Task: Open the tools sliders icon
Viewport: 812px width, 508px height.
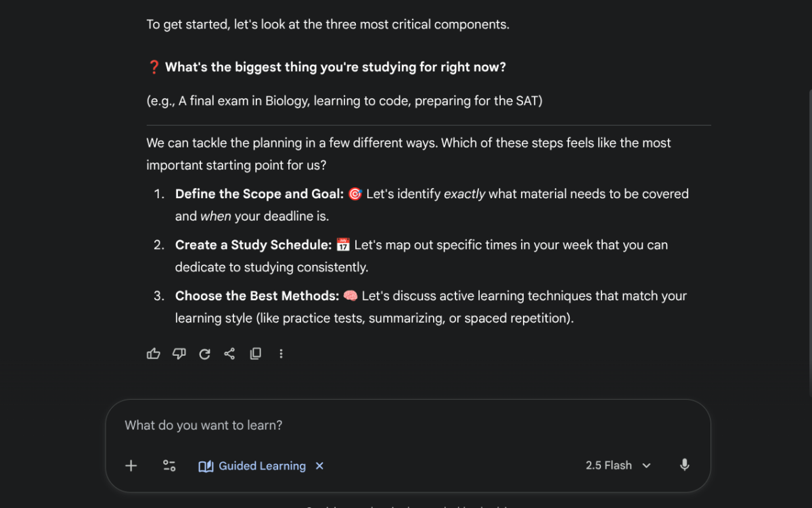Action: point(169,465)
